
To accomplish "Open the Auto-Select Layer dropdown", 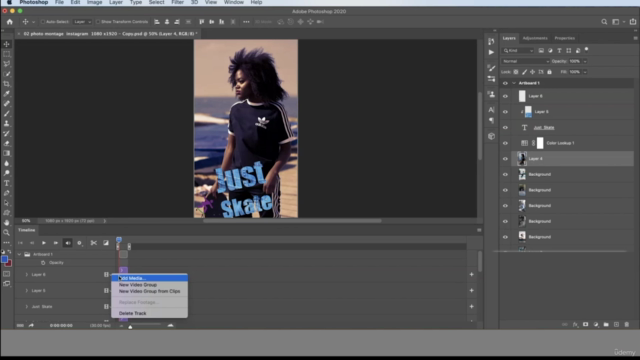I will pos(82,22).
